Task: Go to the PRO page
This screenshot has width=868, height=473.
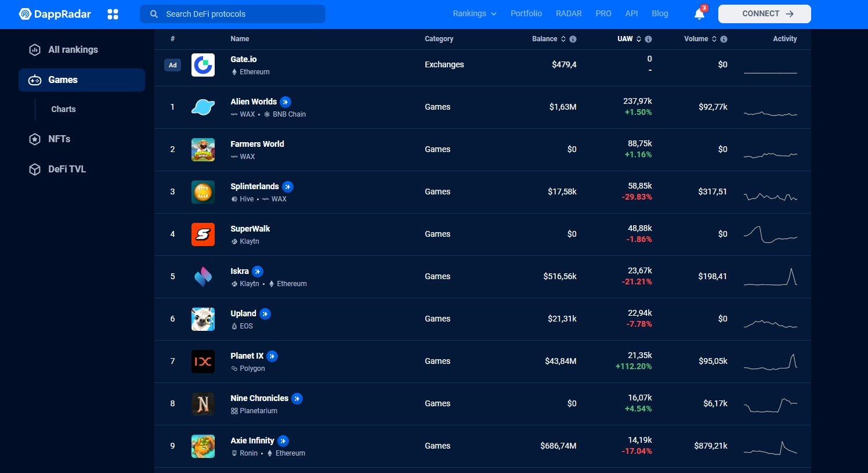Action: click(603, 13)
